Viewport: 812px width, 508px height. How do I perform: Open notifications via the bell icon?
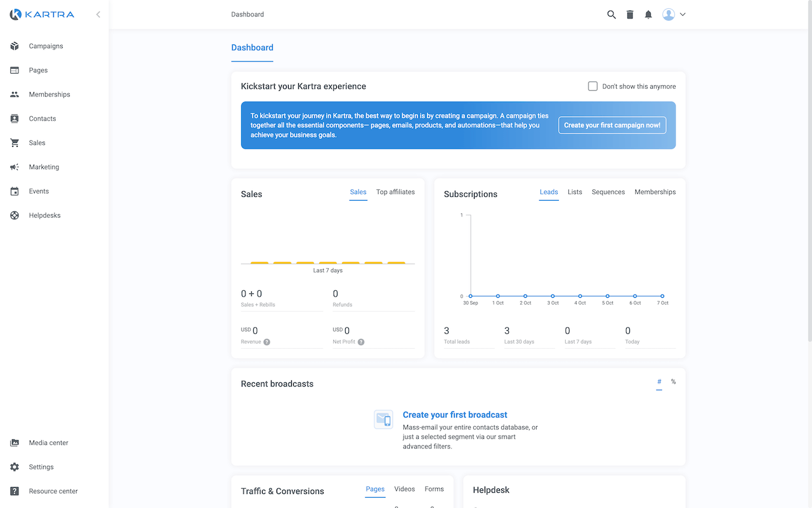[648, 14]
